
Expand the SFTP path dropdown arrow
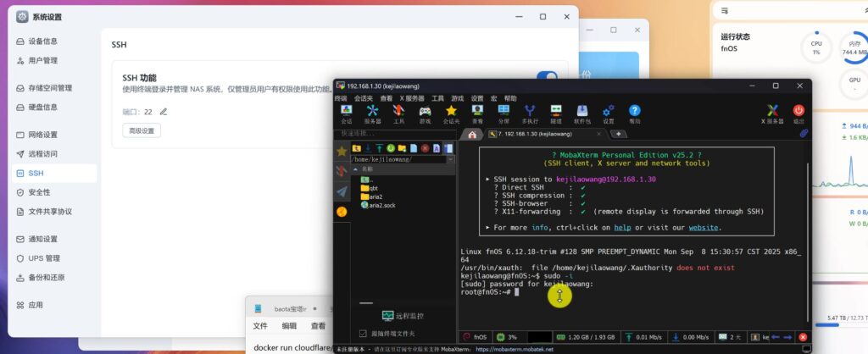pyautogui.click(x=451, y=159)
